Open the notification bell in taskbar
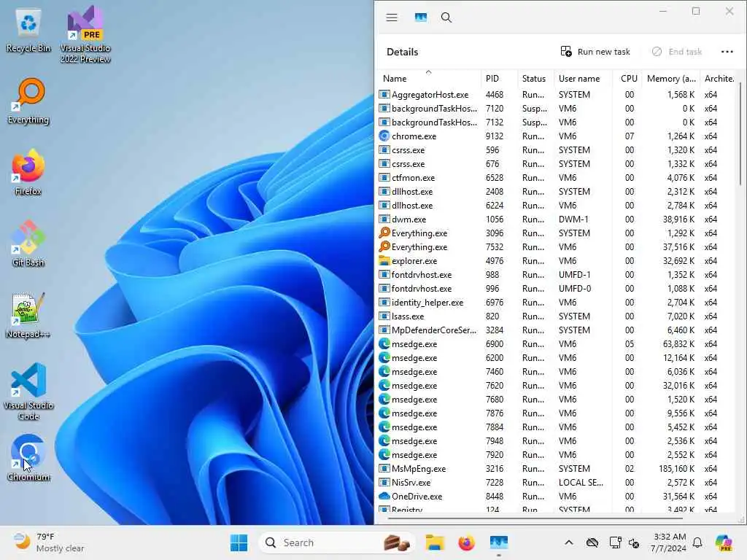This screenshot has height=560, width=747. click(x=697, y=542)
